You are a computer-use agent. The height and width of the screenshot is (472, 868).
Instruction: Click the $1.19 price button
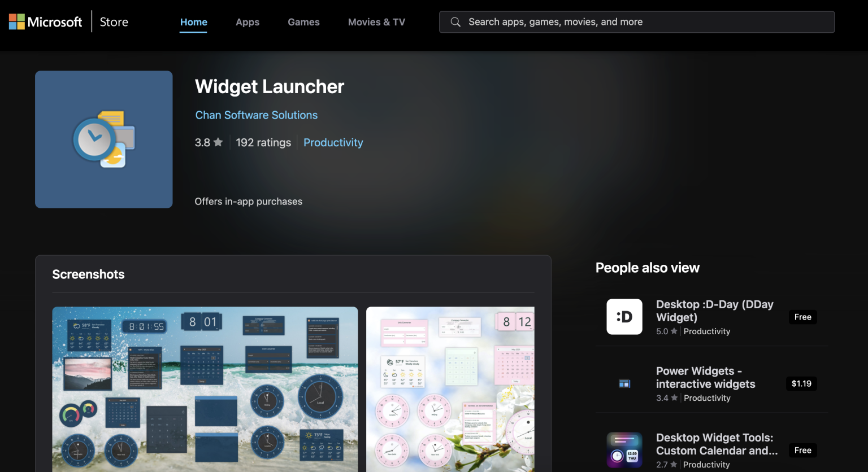tap(801, 384)
